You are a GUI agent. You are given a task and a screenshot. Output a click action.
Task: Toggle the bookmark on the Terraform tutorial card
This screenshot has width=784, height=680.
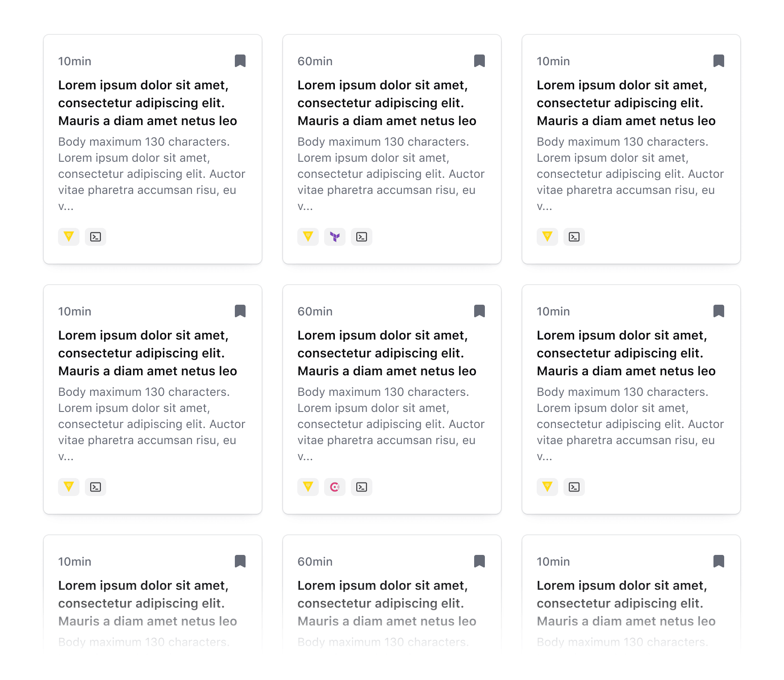coord(480,61)
